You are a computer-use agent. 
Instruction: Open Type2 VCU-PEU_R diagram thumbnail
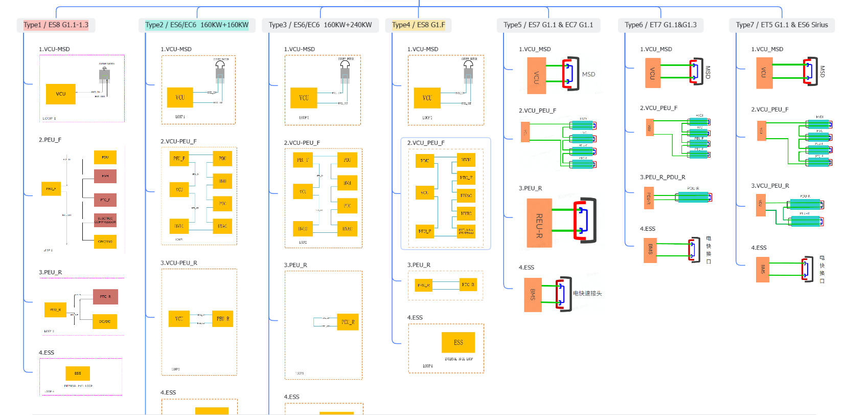click(199, 322)
